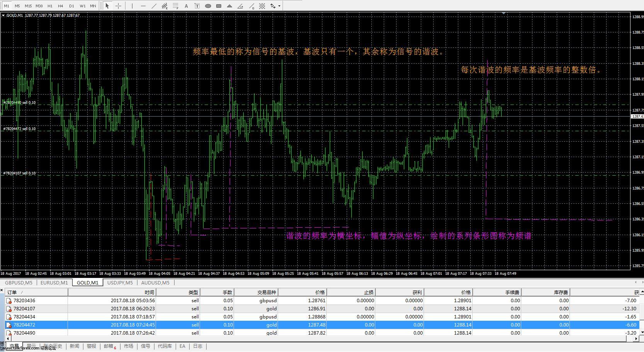Select the #78204107 sell 0.10 chart line label
The height and width of the screenshot is (352, 644).
(x=19, y=173)
